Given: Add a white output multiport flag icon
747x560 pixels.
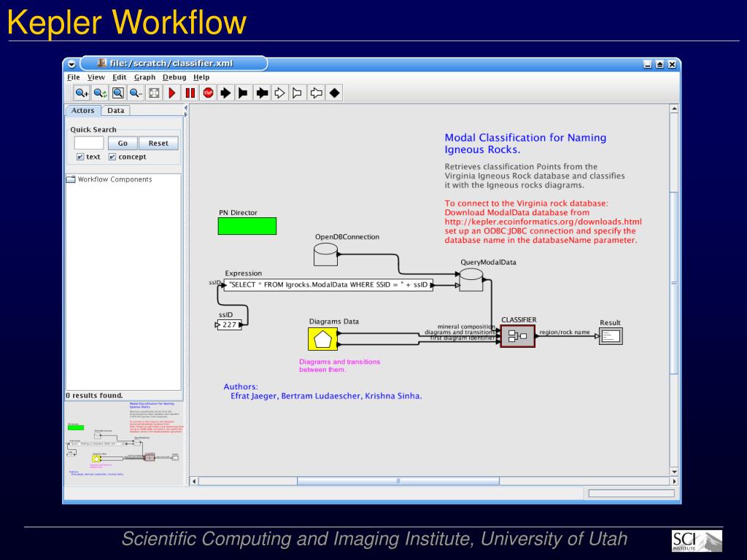Looking at the screenshot, I should pos(298,93).
